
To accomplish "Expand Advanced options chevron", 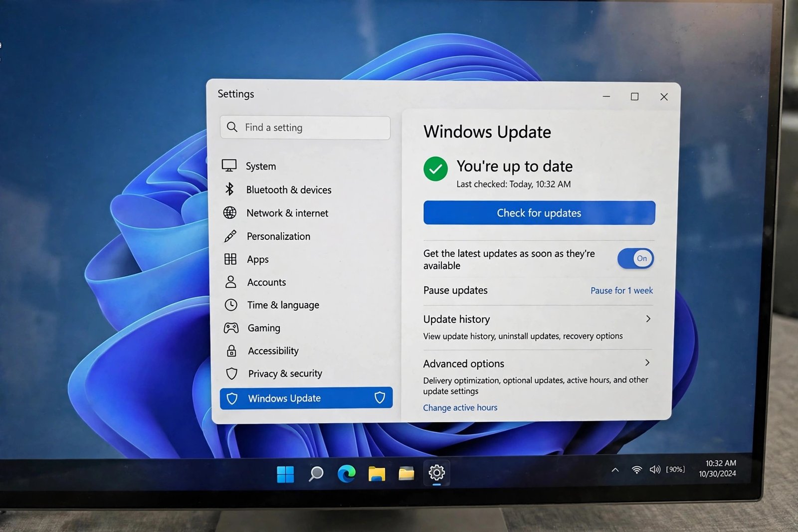I will click(x=647, y=362).
